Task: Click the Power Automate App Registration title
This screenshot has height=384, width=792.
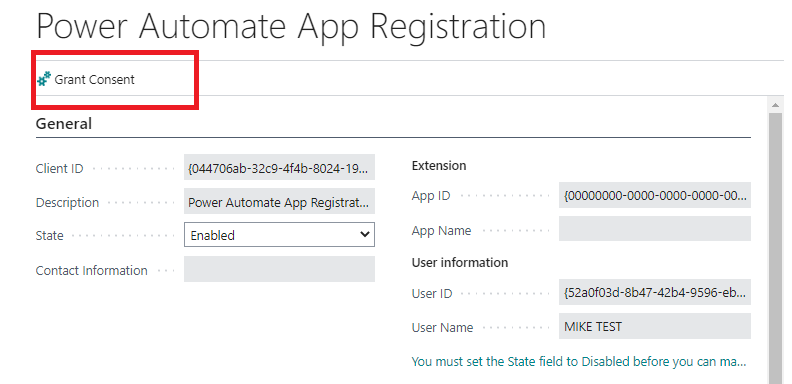Action: pos(291,26)
